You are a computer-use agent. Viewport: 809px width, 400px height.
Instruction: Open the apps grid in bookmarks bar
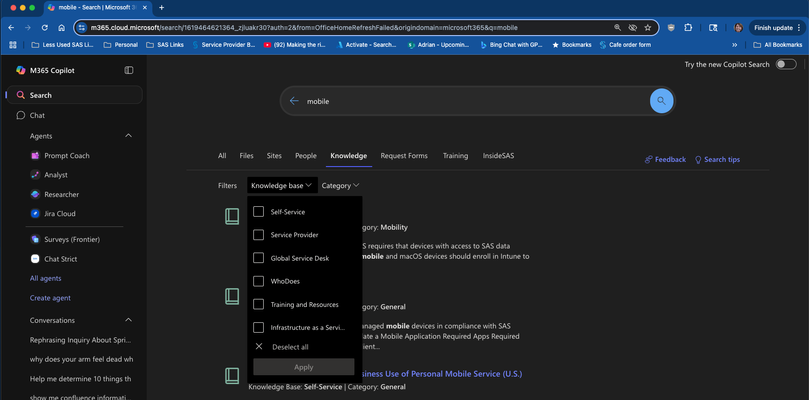point(13,45)
